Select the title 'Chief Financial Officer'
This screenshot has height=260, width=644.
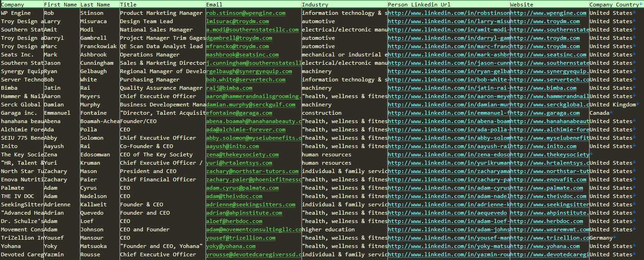click(x=158, y=180)
